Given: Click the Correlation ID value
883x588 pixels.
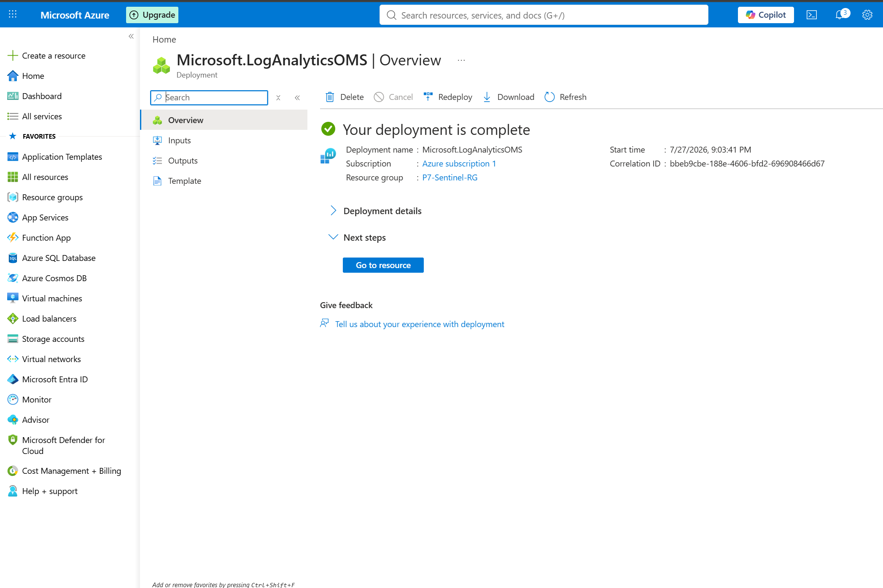Looking at the screenshot, I should [x=747, y=164].
